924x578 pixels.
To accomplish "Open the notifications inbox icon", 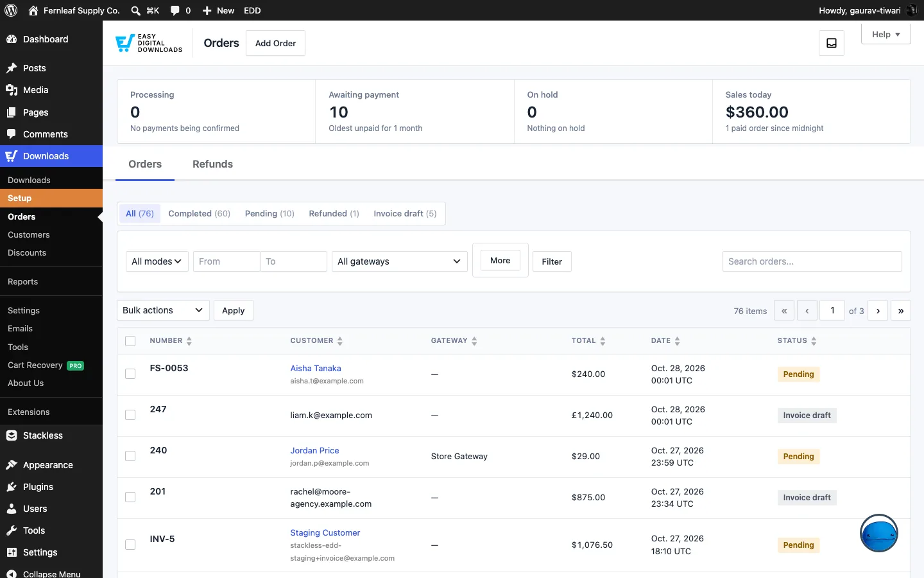I will 832,43.
